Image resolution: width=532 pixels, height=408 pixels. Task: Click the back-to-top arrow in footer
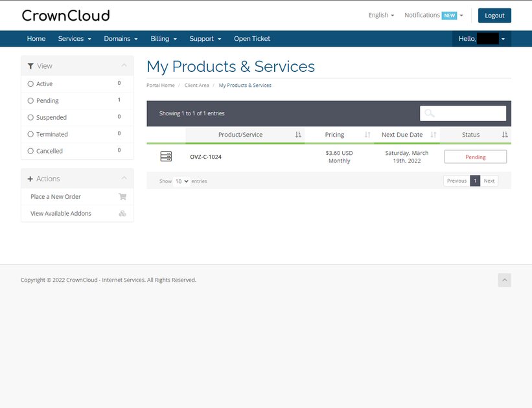click(505, 280)
